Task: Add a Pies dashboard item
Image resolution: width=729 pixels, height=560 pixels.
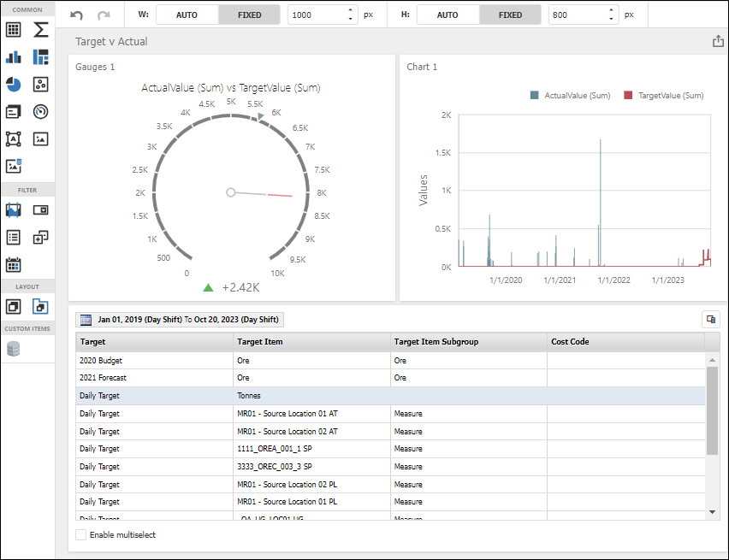Action: point(14,85)
